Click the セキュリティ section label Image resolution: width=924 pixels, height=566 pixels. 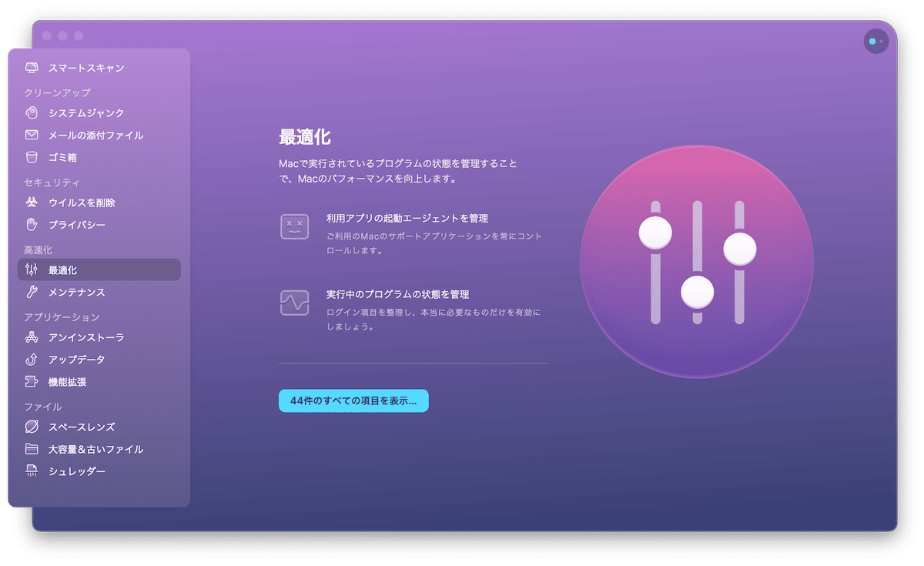[52, 183]
